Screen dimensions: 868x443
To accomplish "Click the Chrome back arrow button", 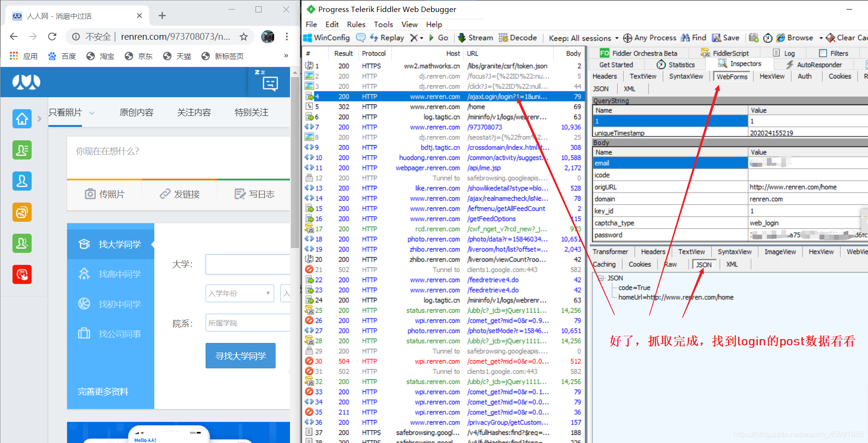I will (13, 36).
